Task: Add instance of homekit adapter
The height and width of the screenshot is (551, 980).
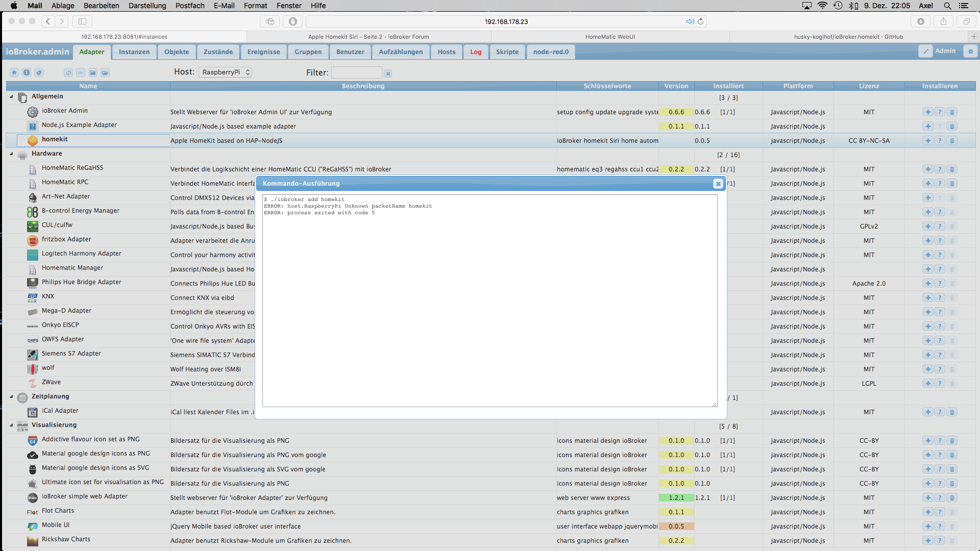Action: 928,141
